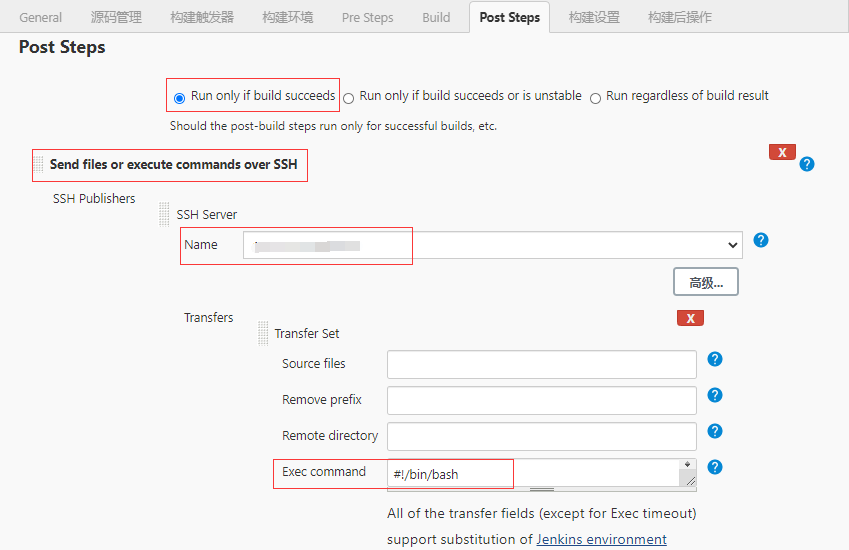The image size is (849, 550).
Task: Switch to the 源码管理 tab
Action: point(116,17)
